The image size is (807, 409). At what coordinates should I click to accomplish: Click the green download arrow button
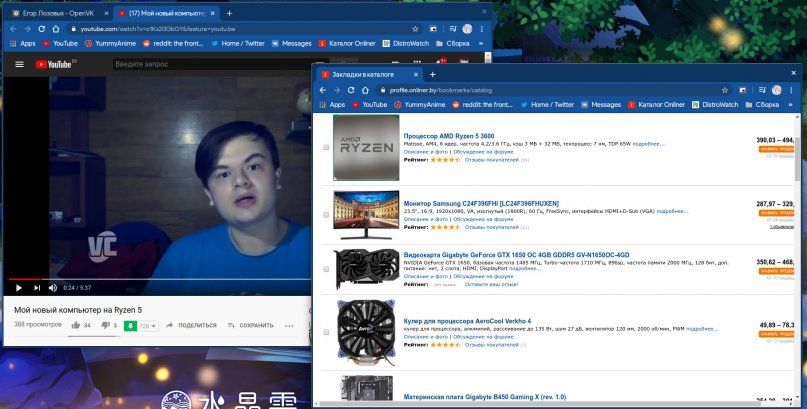[130, 326]
